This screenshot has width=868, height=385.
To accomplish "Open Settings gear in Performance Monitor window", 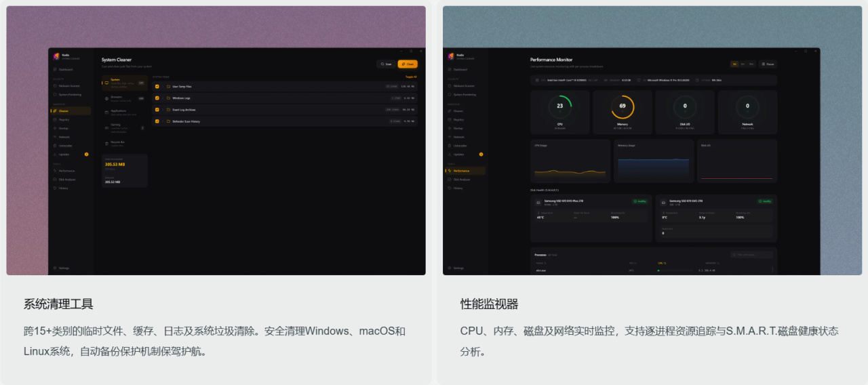I will [x=450, y=268].
